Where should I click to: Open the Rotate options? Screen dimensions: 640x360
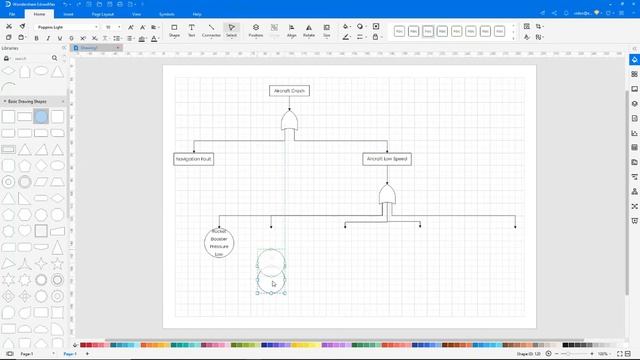[309, 31]
